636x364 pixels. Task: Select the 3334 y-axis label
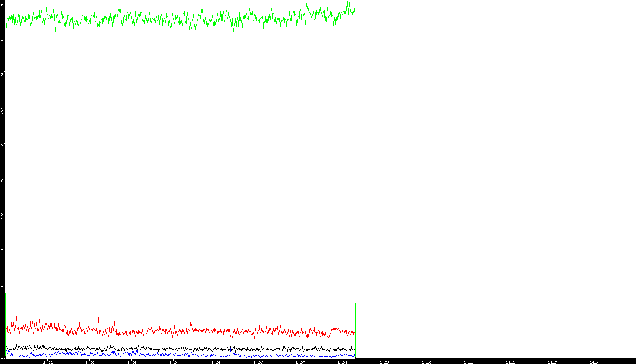2,38
